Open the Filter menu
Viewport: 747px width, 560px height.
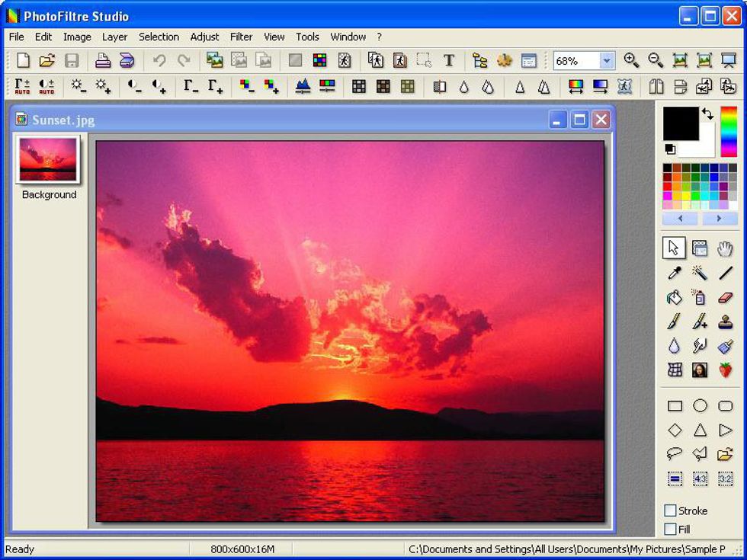(241, 37)
